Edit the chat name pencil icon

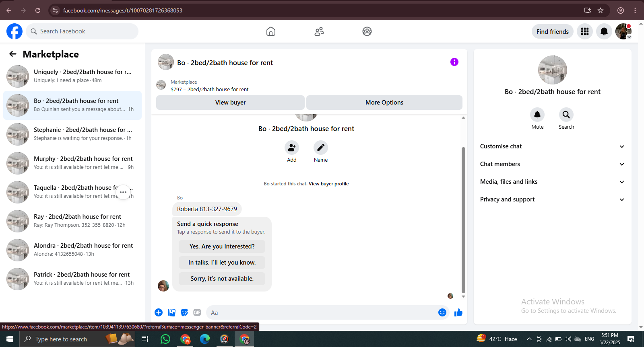tap(321, 148)
